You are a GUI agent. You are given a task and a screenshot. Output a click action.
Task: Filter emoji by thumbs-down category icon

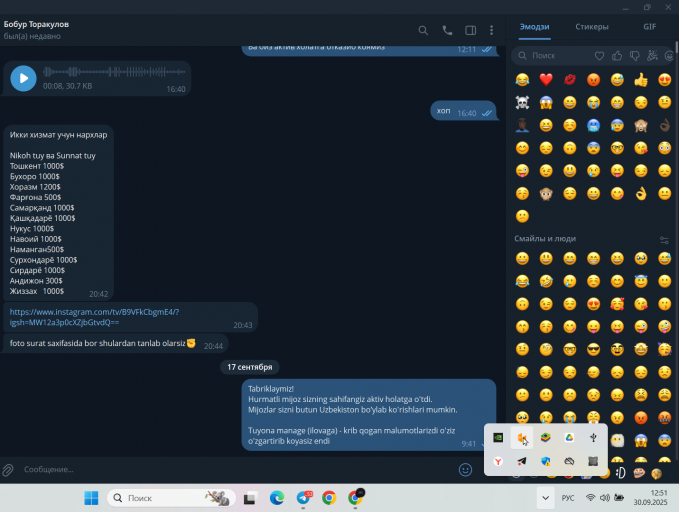(x=635, y=55)
